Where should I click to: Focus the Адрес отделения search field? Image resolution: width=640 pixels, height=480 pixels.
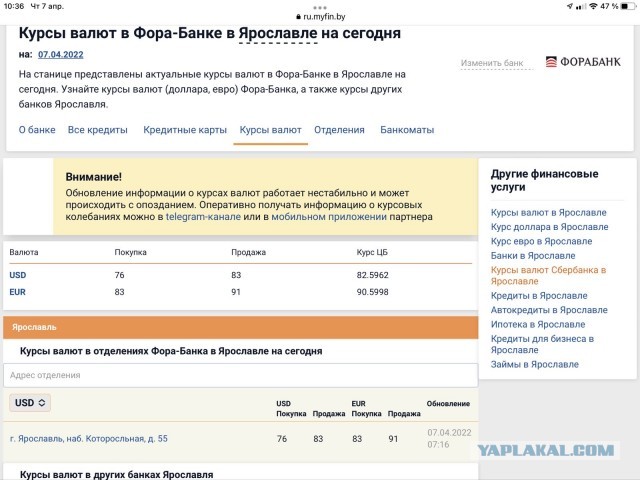(240, 375)
